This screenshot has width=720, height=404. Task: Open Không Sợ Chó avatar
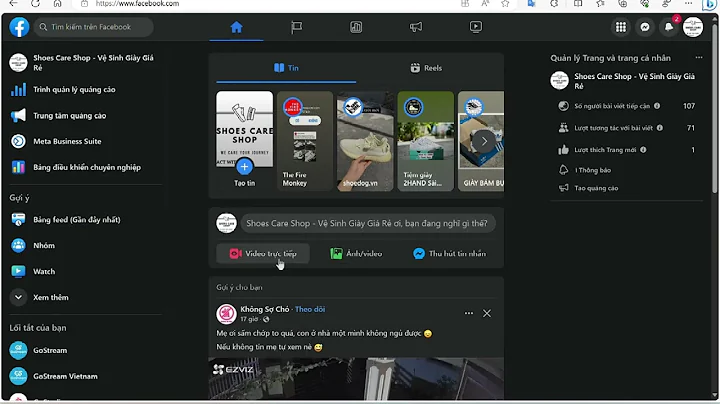(x=226, y=314)
